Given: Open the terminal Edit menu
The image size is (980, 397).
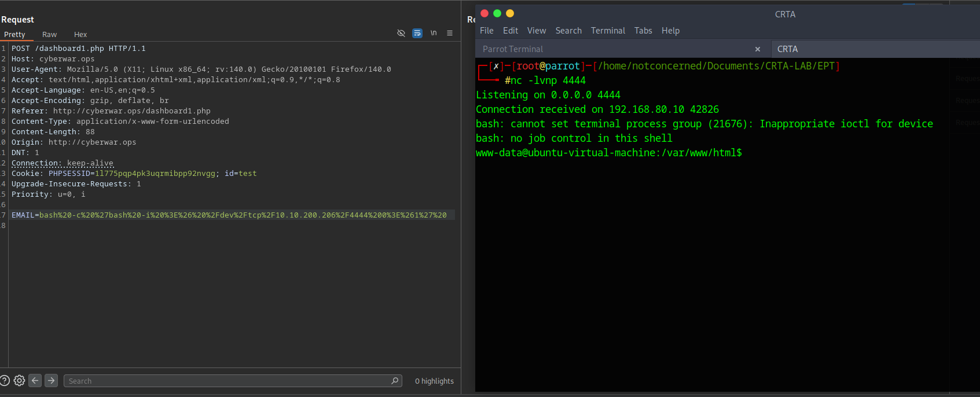Looking at the screenshot, I should (511, 31).
